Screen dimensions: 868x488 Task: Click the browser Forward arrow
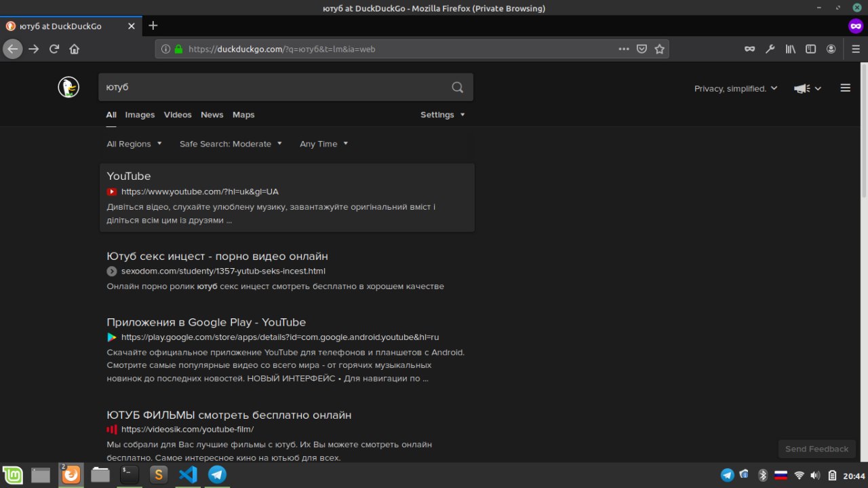34,49
